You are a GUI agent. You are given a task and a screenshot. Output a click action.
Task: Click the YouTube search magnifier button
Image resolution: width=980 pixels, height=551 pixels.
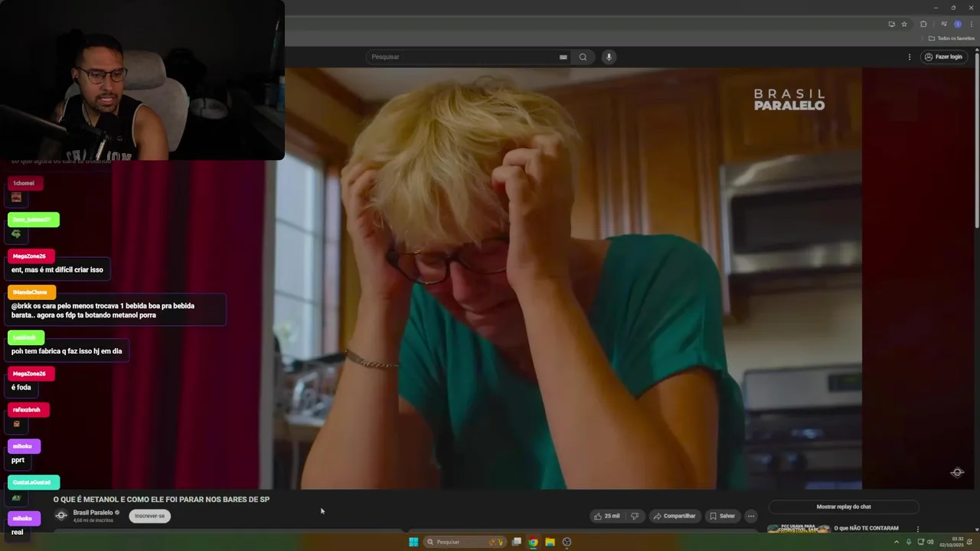coord(583,57)
